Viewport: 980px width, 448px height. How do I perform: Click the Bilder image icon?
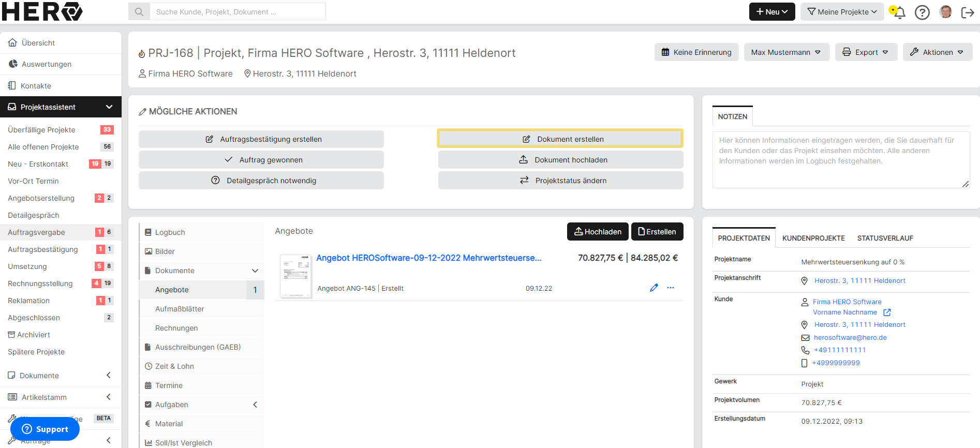click(x=149, y=251)
